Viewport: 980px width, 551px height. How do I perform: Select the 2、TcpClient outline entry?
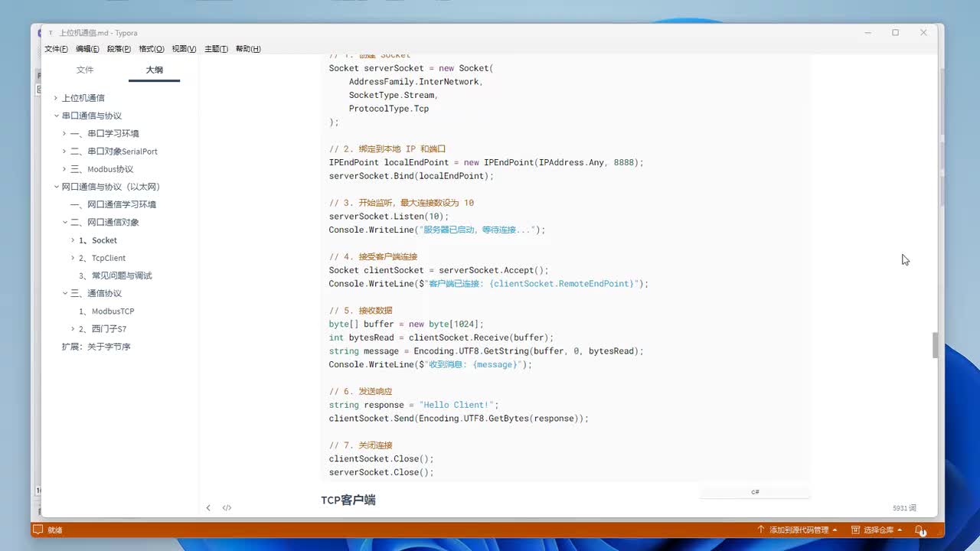103,258
